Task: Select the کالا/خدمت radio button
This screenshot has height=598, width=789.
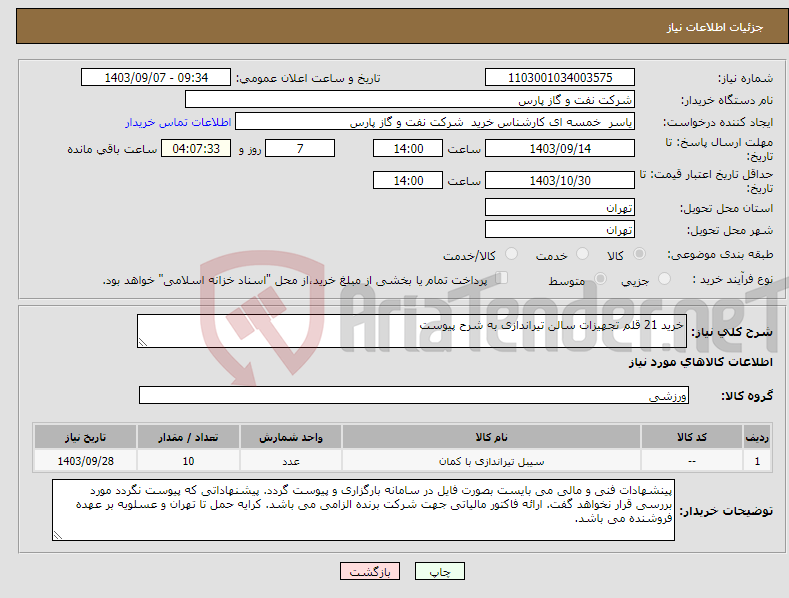Action: click(511, 254)
